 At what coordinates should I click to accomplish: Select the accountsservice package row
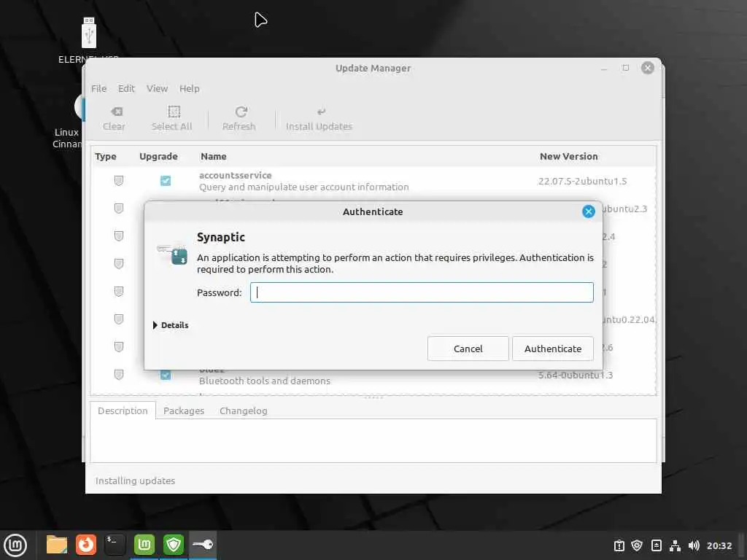click(x=373, y=181)
